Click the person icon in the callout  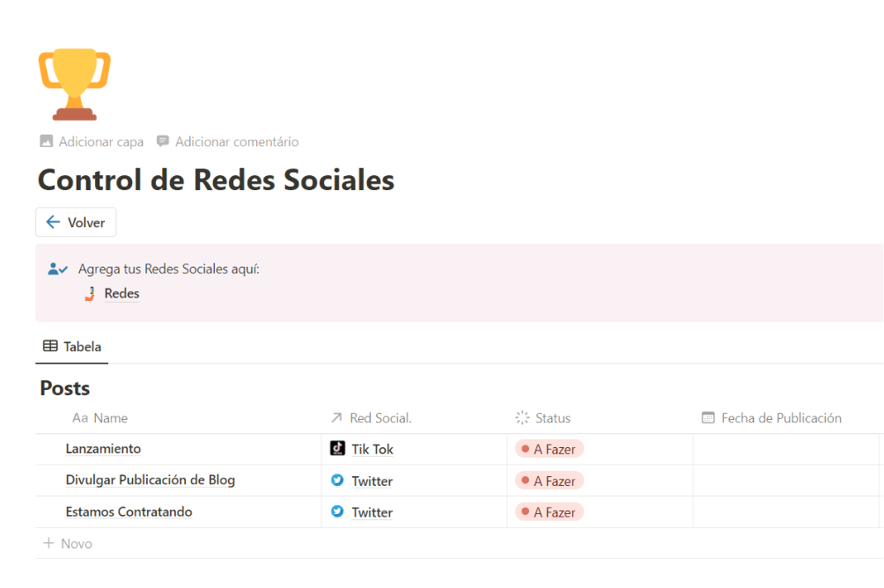click(57, 268)
